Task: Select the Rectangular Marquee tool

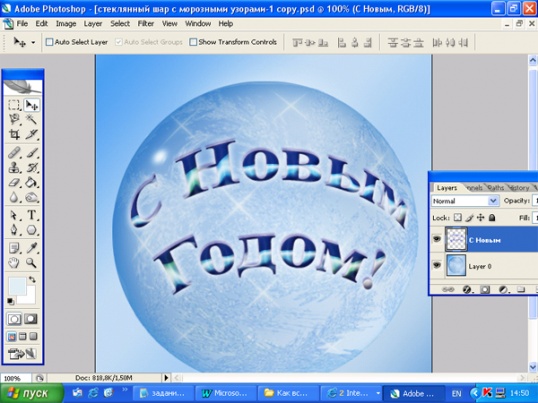Action: click(14, 105)
